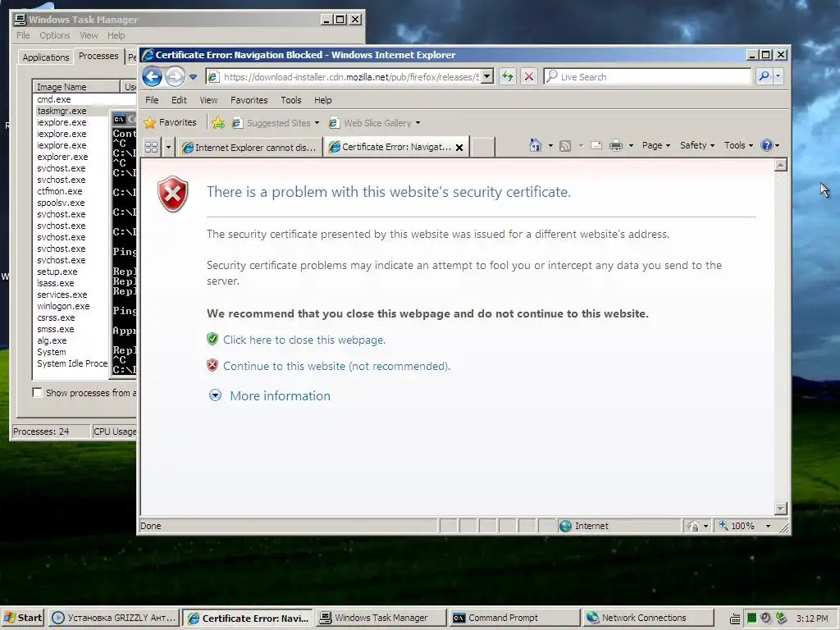Expand the More information section
Screen dimensions: 840x630
point(269,396)
